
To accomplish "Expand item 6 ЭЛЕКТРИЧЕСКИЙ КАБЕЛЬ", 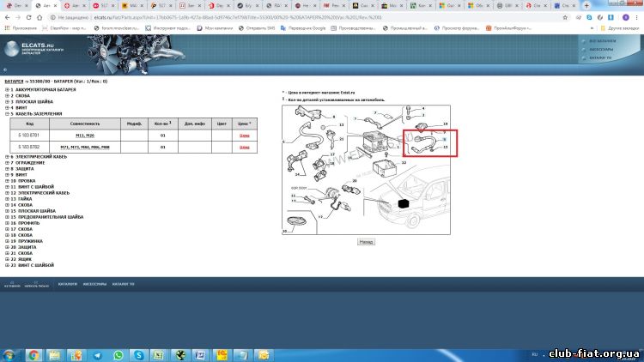I will 7,157.
